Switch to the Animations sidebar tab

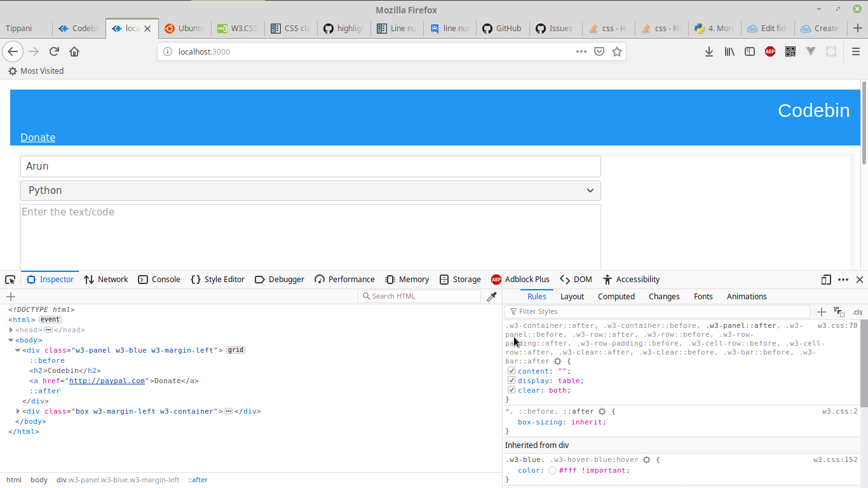(747, 297)
